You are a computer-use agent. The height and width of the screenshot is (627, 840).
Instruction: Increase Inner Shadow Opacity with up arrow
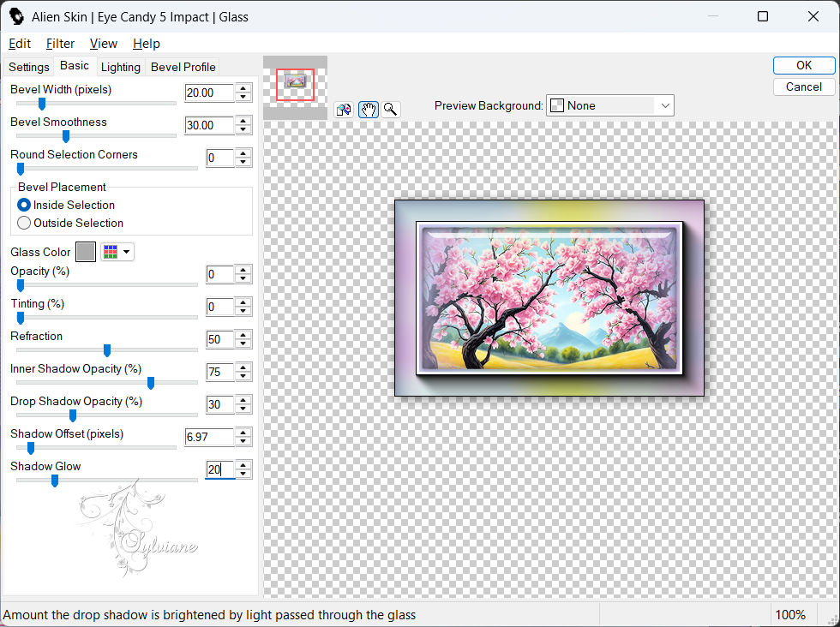pos(243,367)
